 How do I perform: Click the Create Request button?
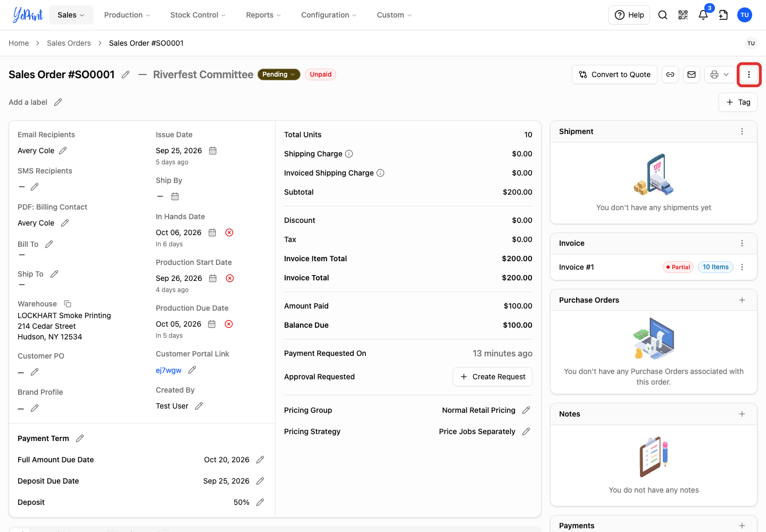(x=493, y=377)
